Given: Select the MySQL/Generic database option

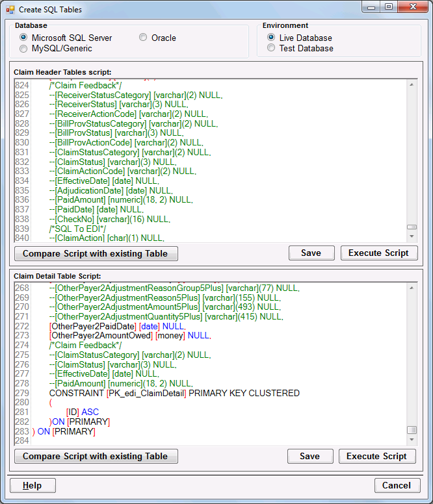Looking at the screenshot, I should [x=23, y=49].
